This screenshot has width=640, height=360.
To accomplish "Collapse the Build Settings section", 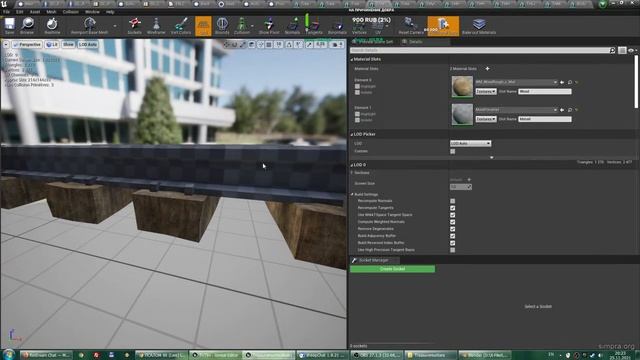I will pyautogui.click(x=352, y=194).
